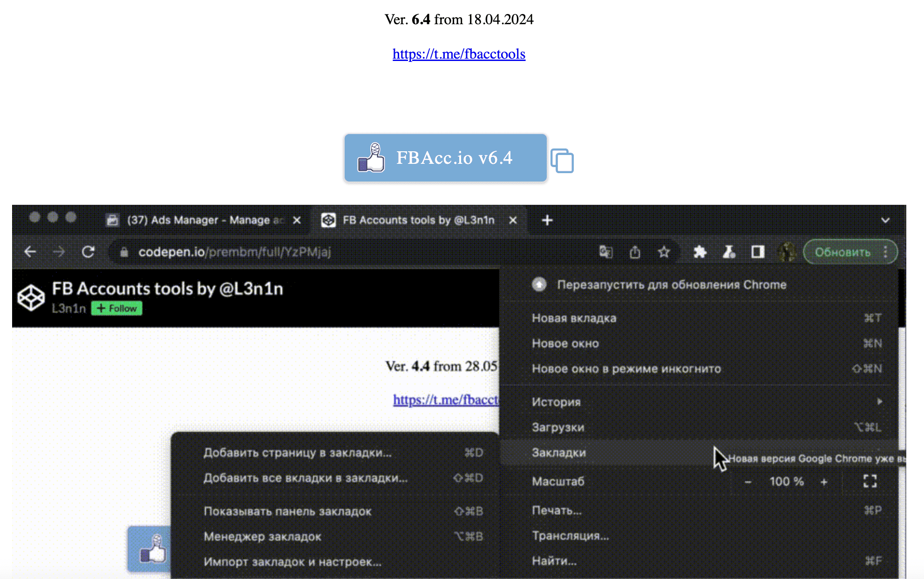Open the t.me/fbacctools link at page top
The width and height of the screenshot is (924, 579).
tap(459, 54)
